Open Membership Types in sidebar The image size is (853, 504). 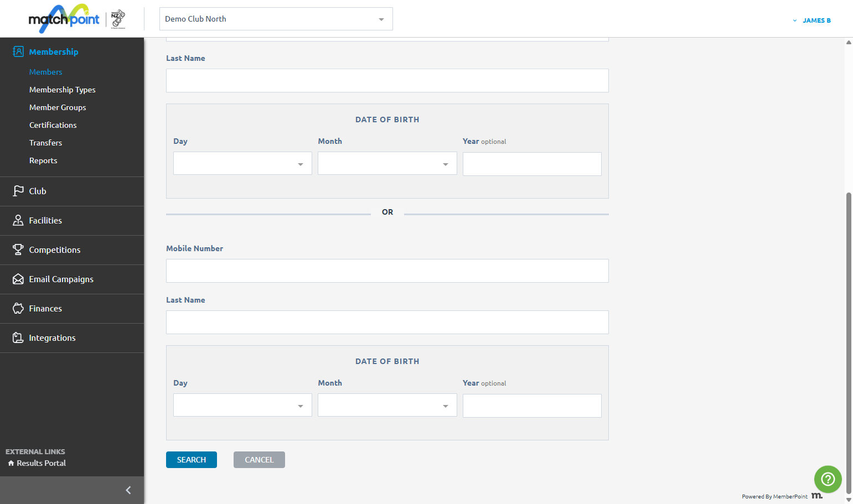62,90
